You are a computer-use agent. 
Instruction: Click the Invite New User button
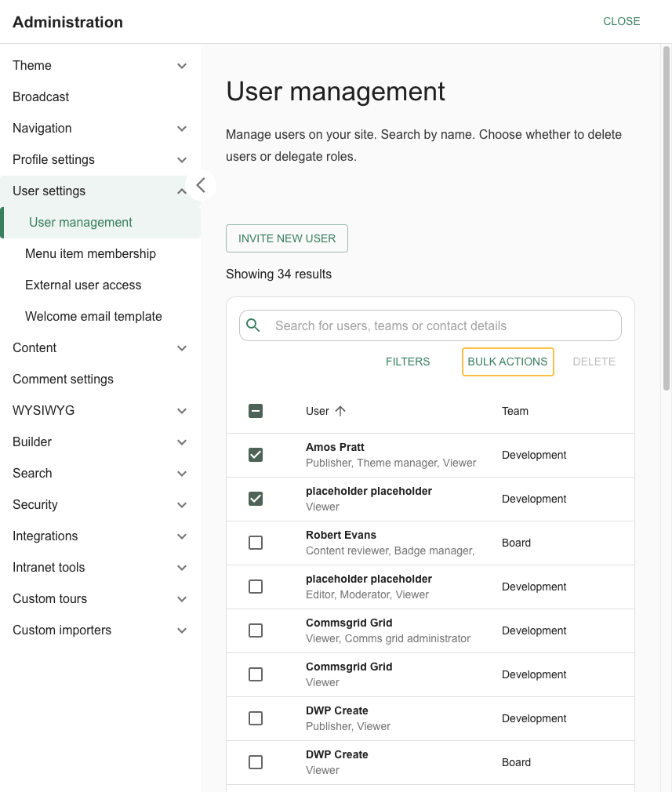point(287,238)
